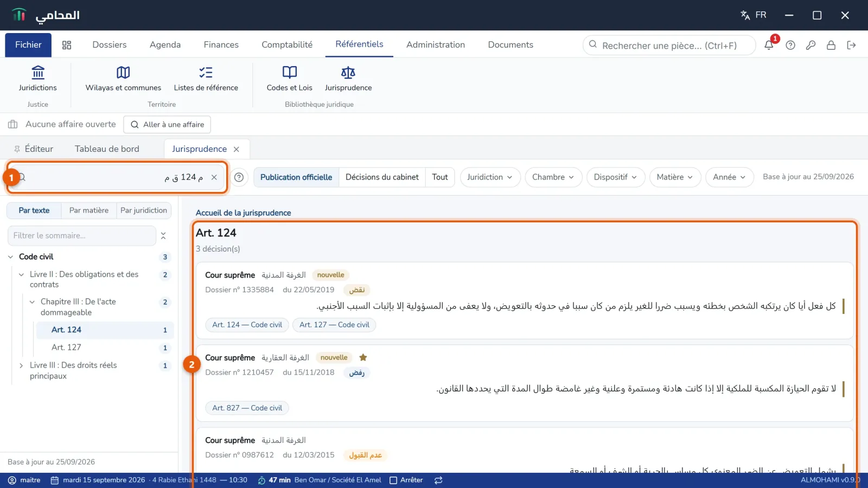Open the Matière dropdown
The width and height of the screenshot is (868, 488).
tap(675, 177)
